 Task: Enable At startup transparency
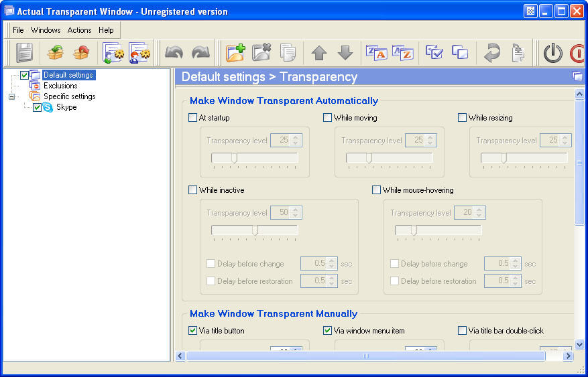point(192,118)
